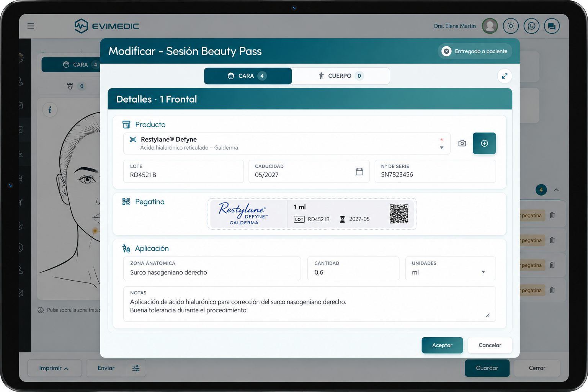This screenshot has height=392, width=588.
Task: Toggle Entregado a paciente status
Action: 475,51
